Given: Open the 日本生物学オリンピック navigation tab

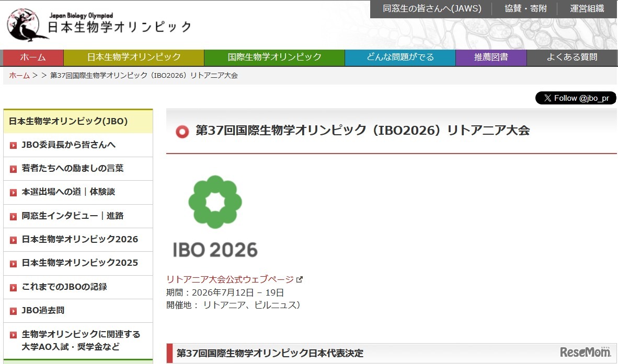Looking at the screenshot, I should click(x=134, y=57).
